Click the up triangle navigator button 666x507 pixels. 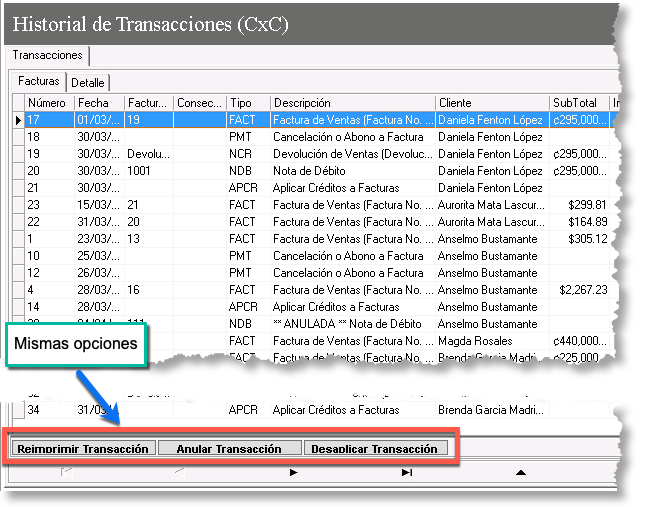(521, 472)
